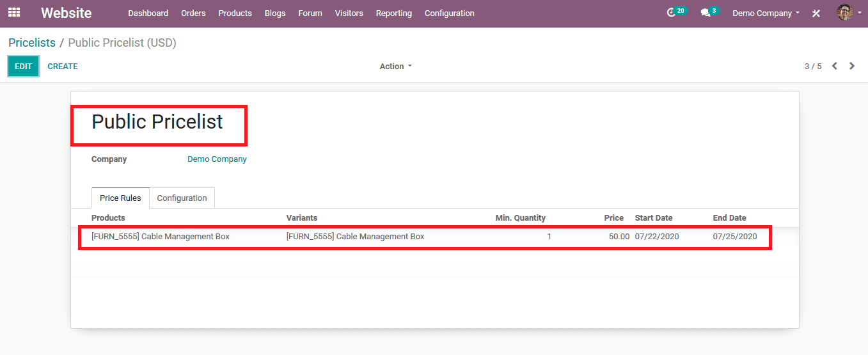Viewport: 868px width, 355px height.
Task: Sort by Price column header
Action: click(x=614, y=218)
